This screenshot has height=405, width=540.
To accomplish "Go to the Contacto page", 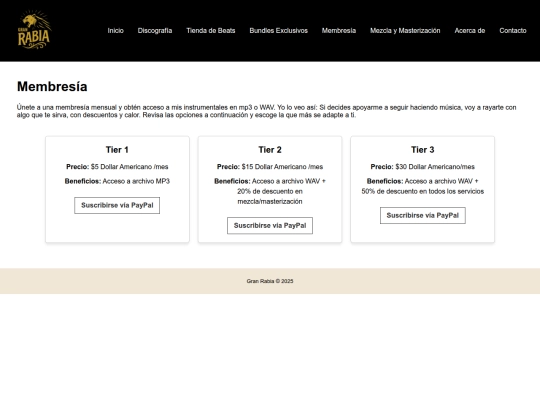I will pyautogui.click(x=513, y=31).
